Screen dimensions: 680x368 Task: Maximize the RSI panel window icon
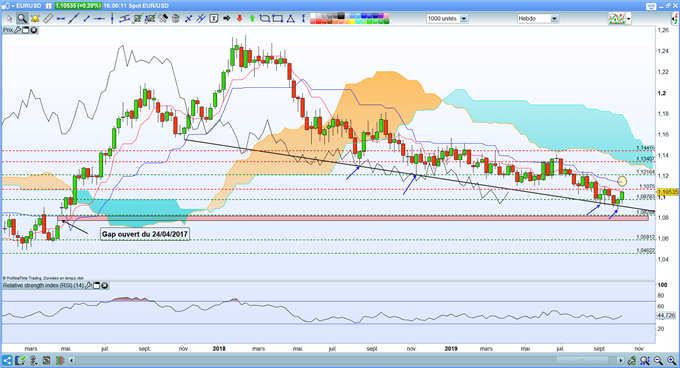pyautogui.click(x=97, y=286)
